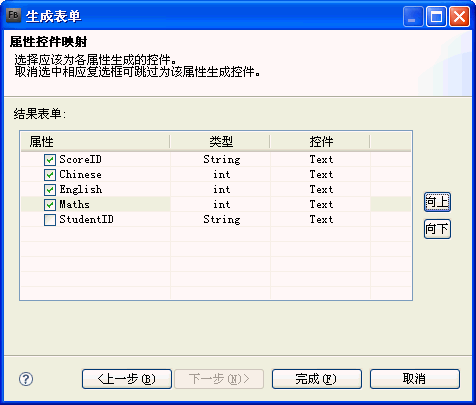Uncheck the Chinese checkbox
476x405 pixels.
pos(50,175)
